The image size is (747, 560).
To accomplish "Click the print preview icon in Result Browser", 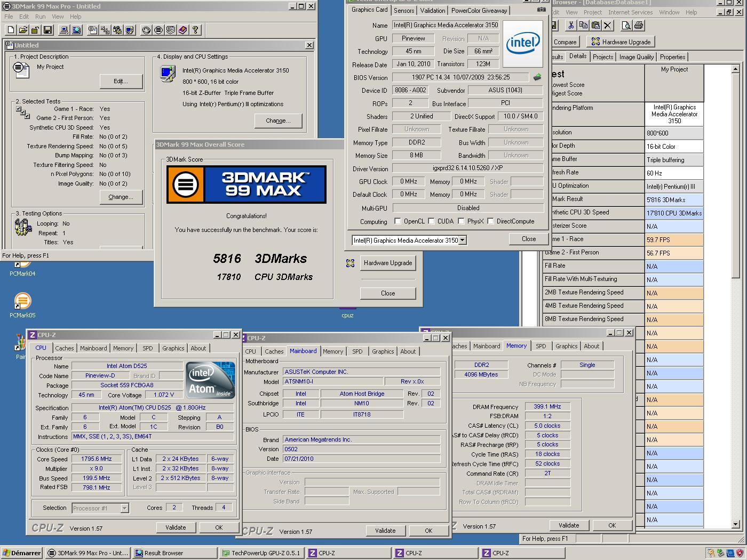I will tap(626, 25).
